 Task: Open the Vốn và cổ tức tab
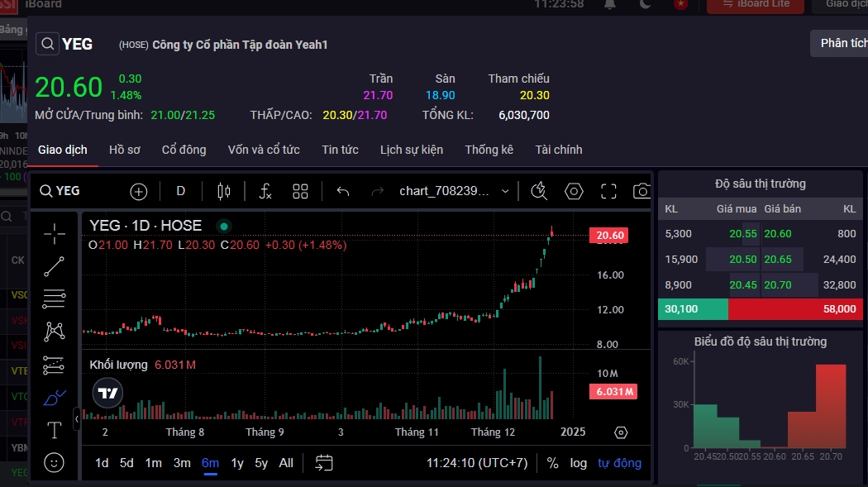point(264,150)
